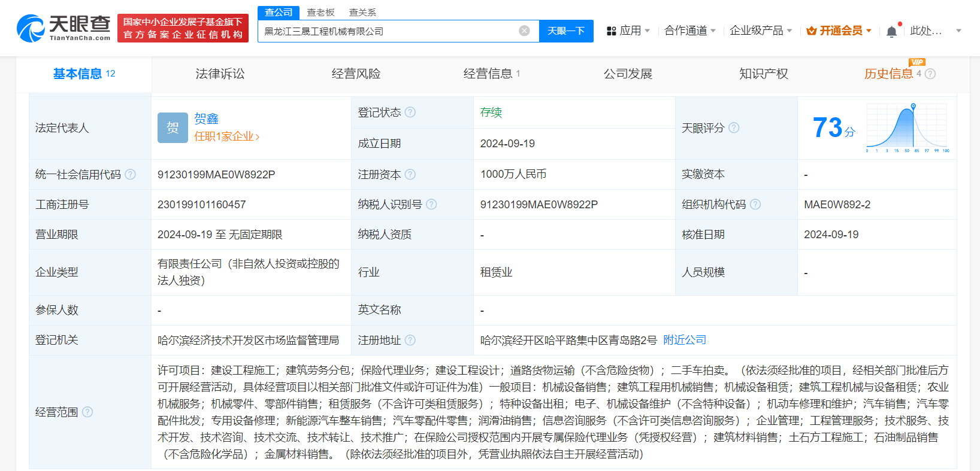Click the 天眼评分 score distribution chart
Screen dimensions: 980x471
point(907,127)
